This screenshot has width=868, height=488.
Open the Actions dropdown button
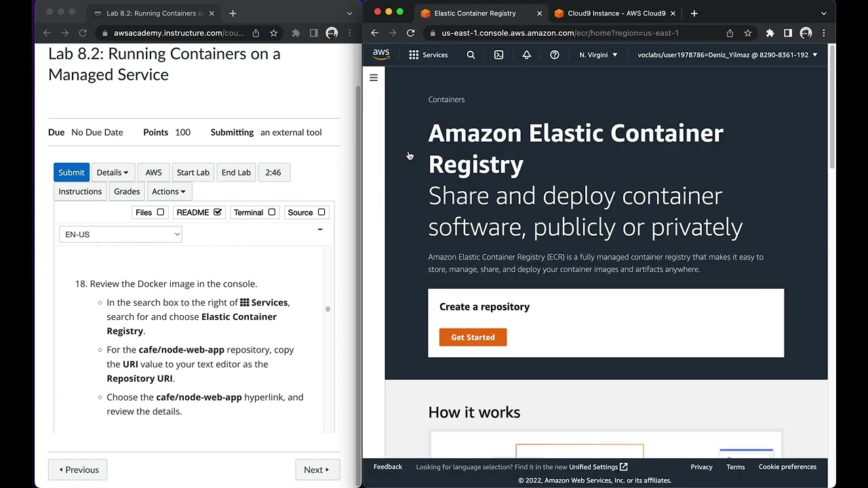tap(169, 191)
